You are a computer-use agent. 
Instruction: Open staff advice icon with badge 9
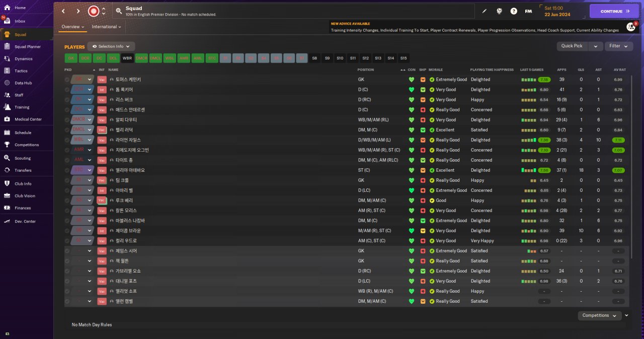630,27
